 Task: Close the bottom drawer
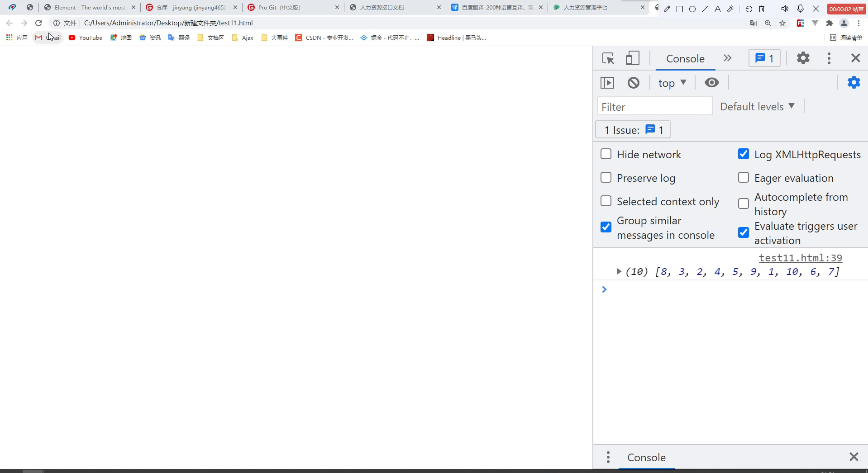pyautogui.click(x=854, y=457)
